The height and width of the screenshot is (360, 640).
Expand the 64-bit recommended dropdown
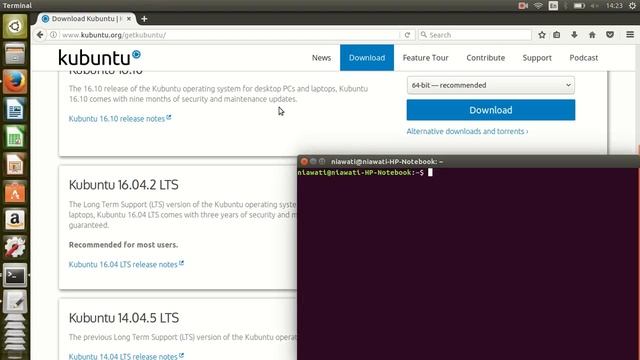pyautogui.click(x=491, y=85)
